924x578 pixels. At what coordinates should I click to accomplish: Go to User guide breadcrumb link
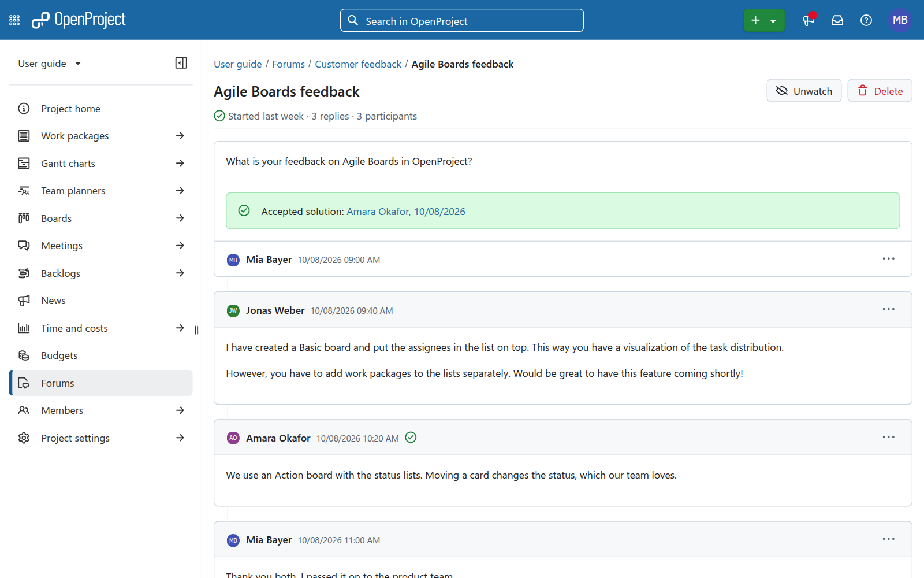(x=238, y=64)
